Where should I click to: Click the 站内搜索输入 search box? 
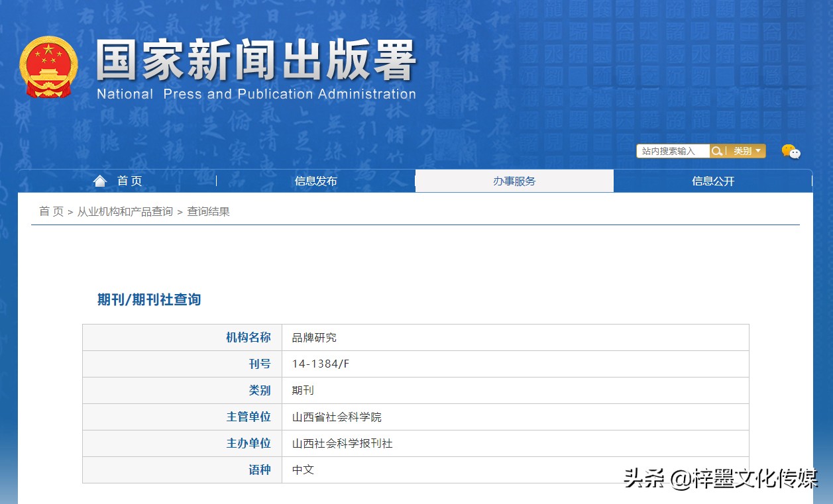pos(671,150)
